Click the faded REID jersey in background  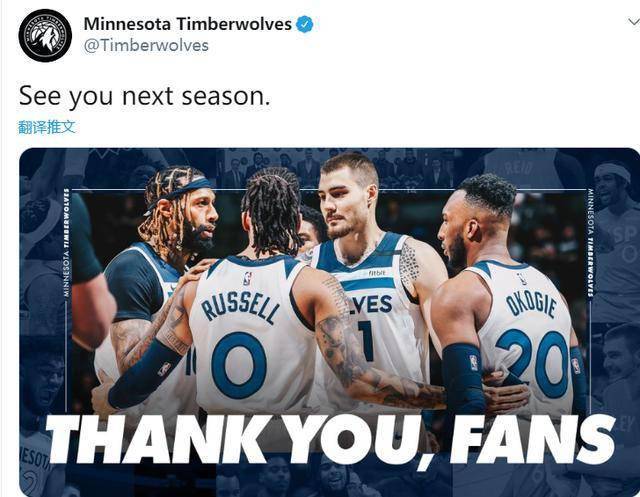[518, 168]
